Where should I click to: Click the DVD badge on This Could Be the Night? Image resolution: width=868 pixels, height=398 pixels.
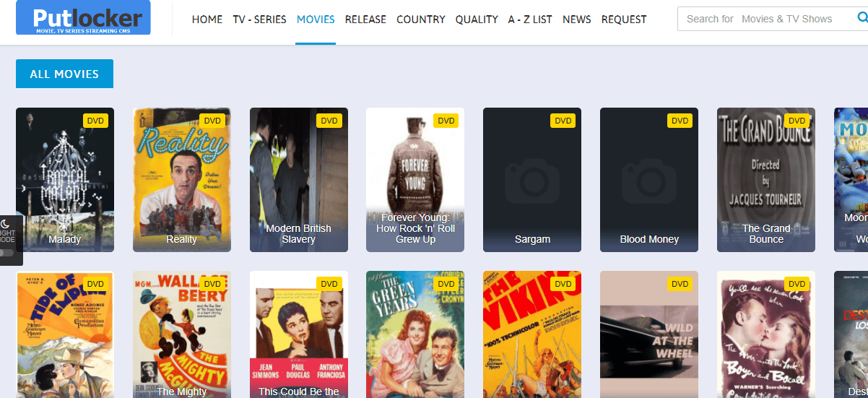pos(329,284)
